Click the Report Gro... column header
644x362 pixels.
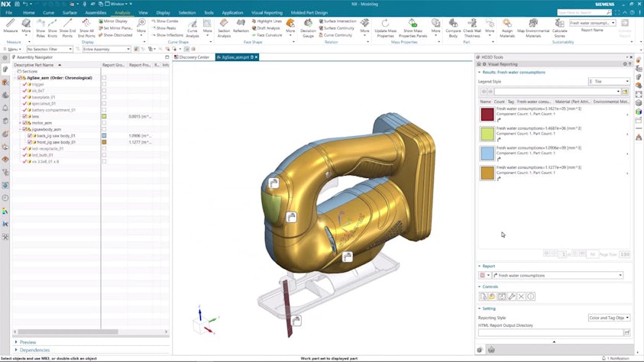[114, 65]
